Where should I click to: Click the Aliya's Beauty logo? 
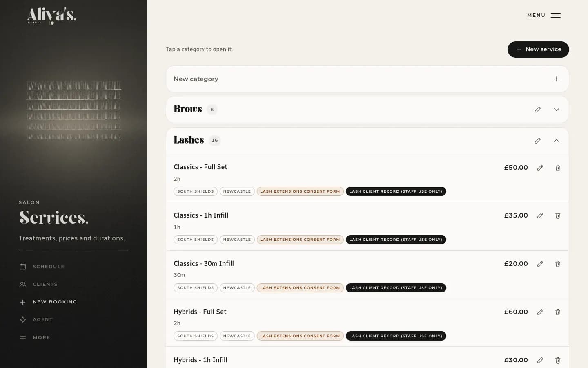pyautogui.click(x=51, y=16)
